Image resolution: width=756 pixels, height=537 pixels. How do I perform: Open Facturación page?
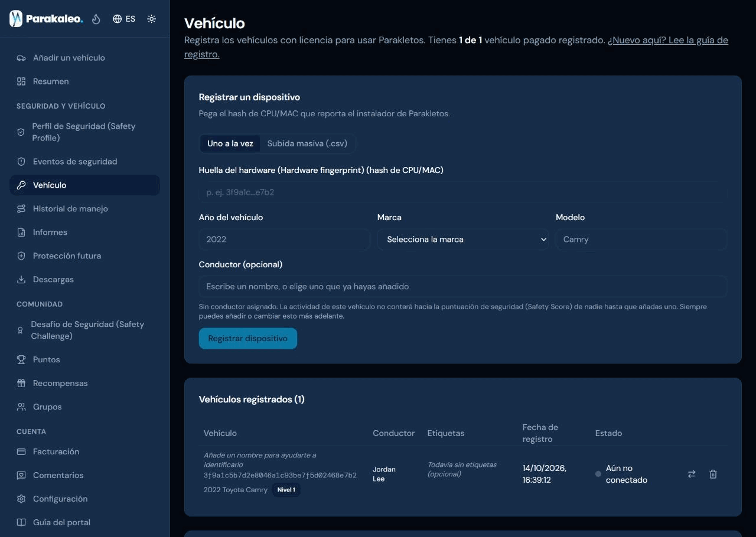[x=84, y=452]
